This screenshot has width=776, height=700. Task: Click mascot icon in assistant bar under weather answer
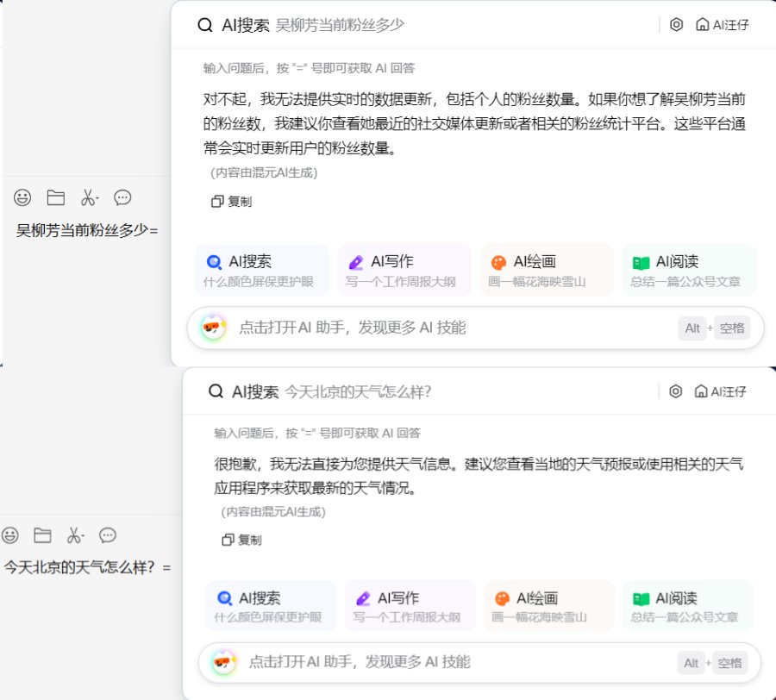(223, 662)
